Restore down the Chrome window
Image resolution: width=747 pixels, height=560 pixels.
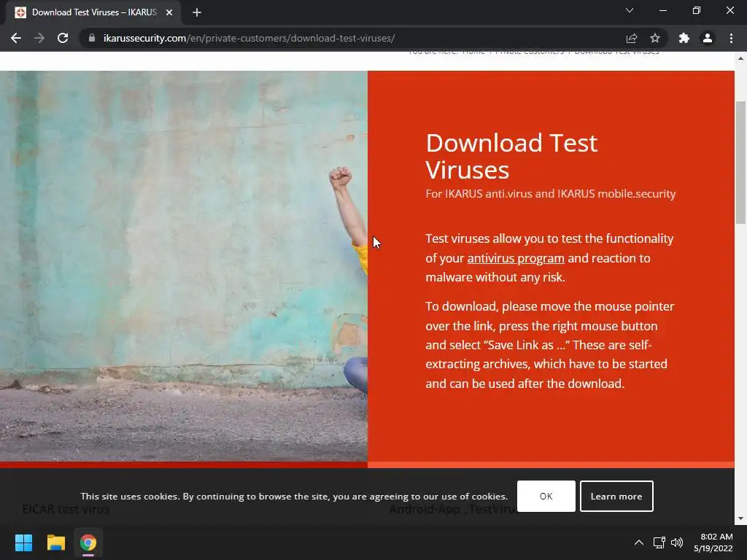697,10
